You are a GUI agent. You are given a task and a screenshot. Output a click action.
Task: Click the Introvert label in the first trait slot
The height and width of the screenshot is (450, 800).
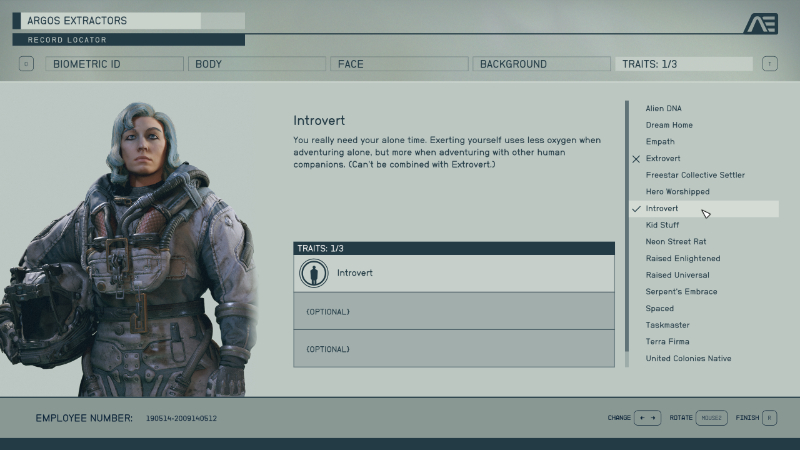pos(355,273)
